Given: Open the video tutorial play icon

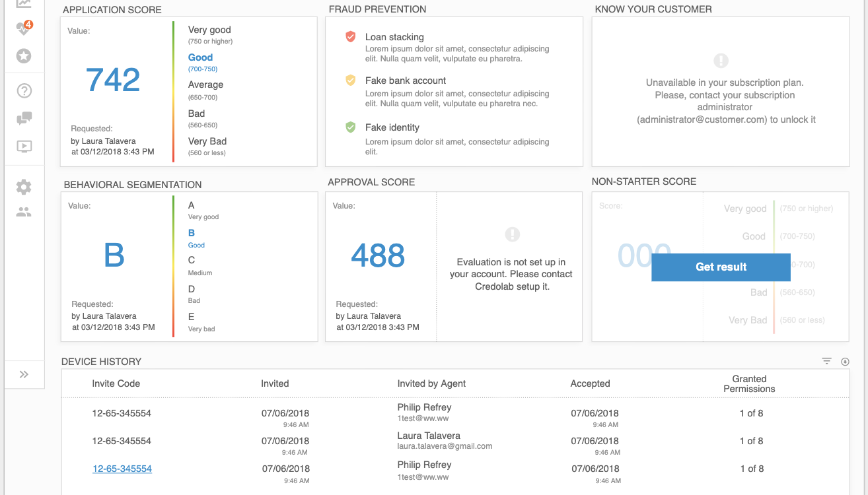Looking at the screenshot, I should click(x=24, y=147).
